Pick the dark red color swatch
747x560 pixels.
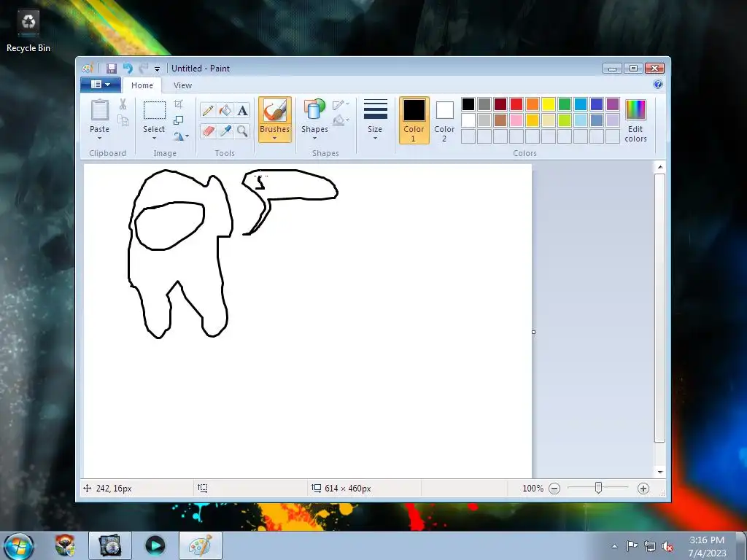pos(500,104)
